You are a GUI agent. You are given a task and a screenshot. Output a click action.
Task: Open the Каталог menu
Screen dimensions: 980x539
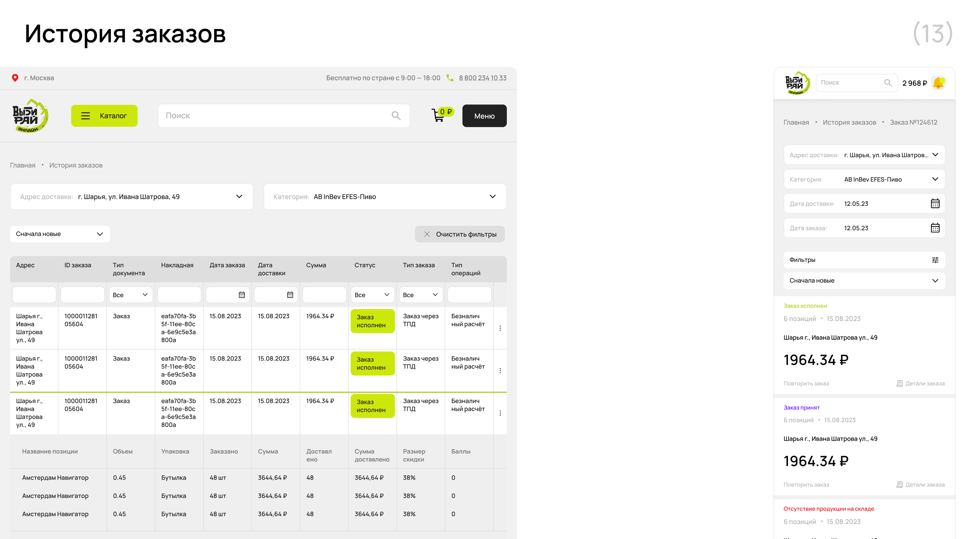(104, 116)
